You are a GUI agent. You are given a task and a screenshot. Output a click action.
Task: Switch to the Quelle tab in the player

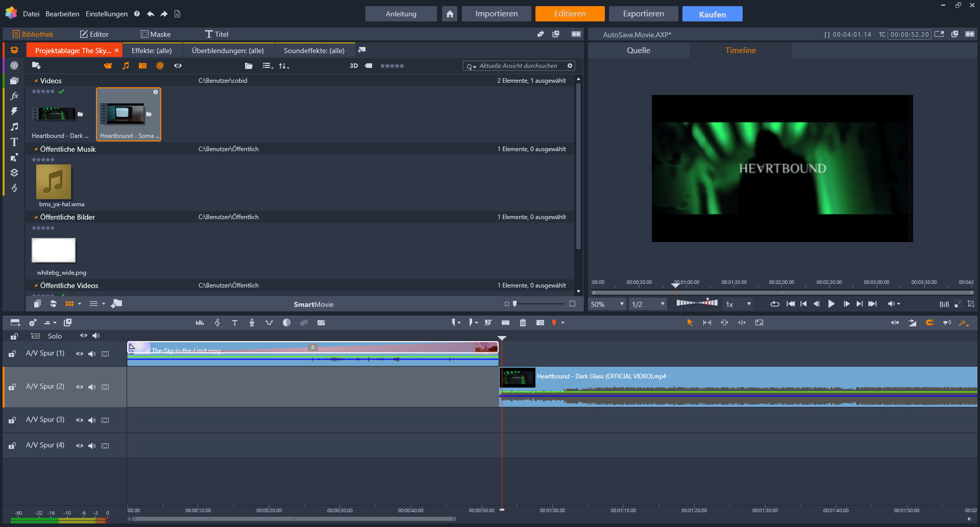[639, 50]
